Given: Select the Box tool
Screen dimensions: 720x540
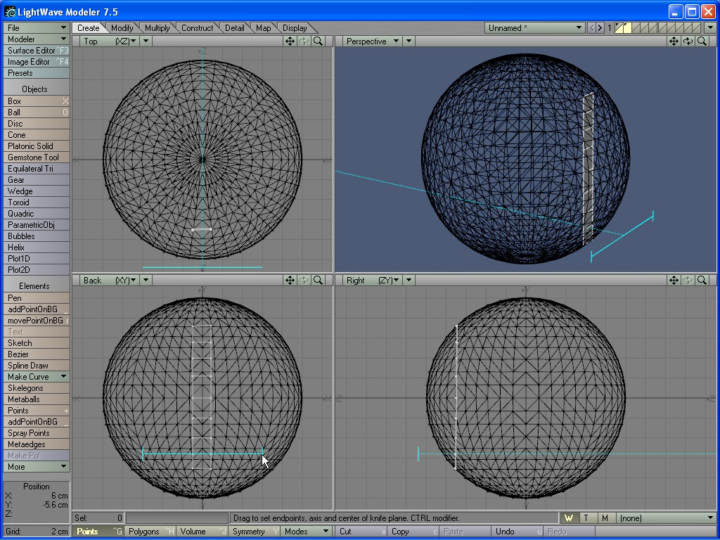Looking at the screenshot, I should pyautogui.click(x=36, y=101).
